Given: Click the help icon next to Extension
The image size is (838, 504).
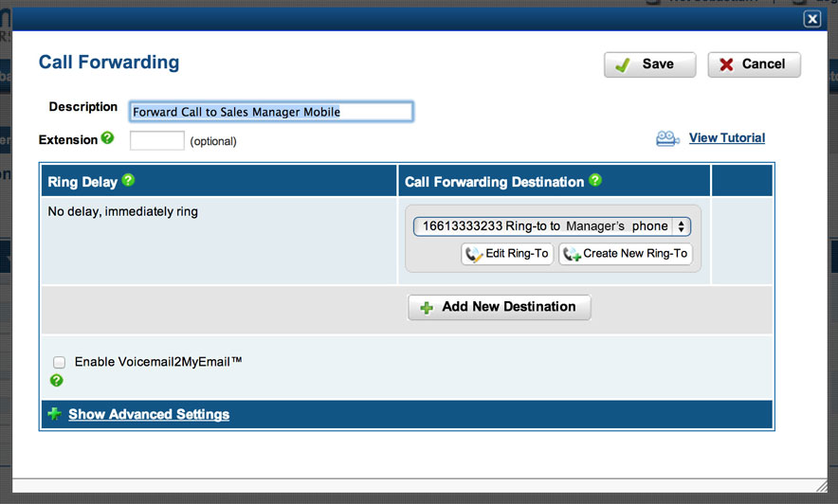Looking at the screenshot, I should 107,138.
